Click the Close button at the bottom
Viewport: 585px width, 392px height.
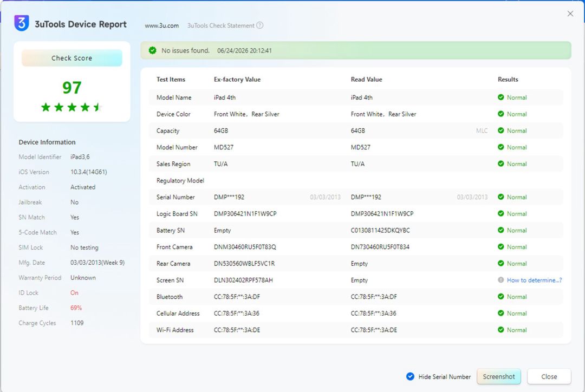click(x=549, y=377)
